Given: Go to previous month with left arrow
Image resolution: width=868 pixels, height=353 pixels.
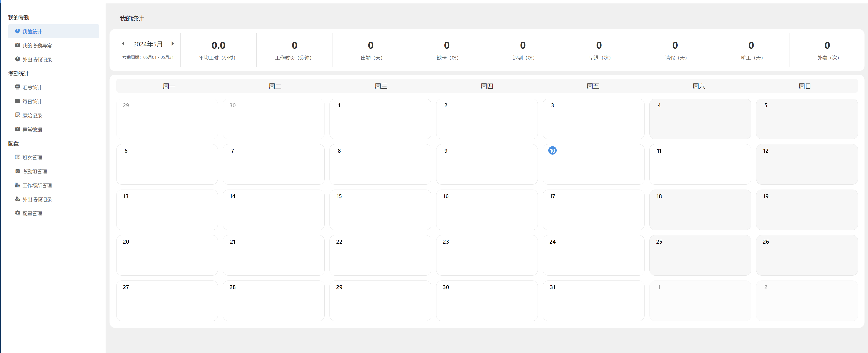Looking at the screenshot, I should 123,44.
